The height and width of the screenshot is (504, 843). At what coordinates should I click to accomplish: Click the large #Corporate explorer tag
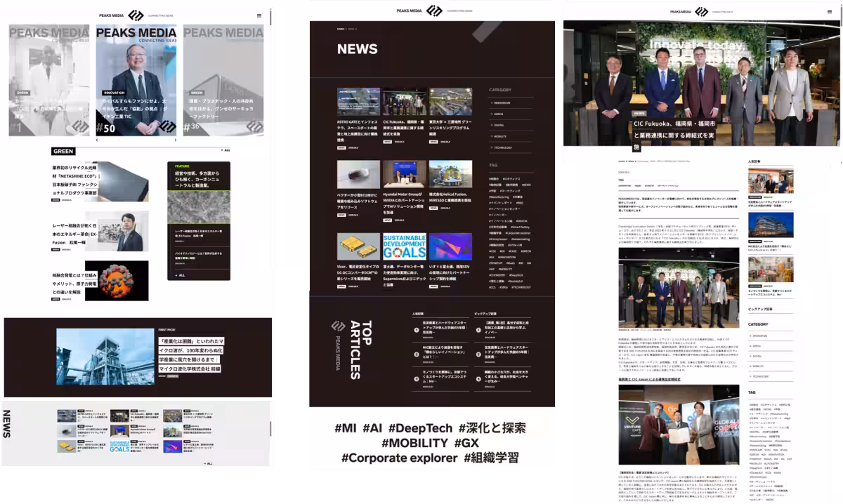pyautogui.click(x=399, y=458)
